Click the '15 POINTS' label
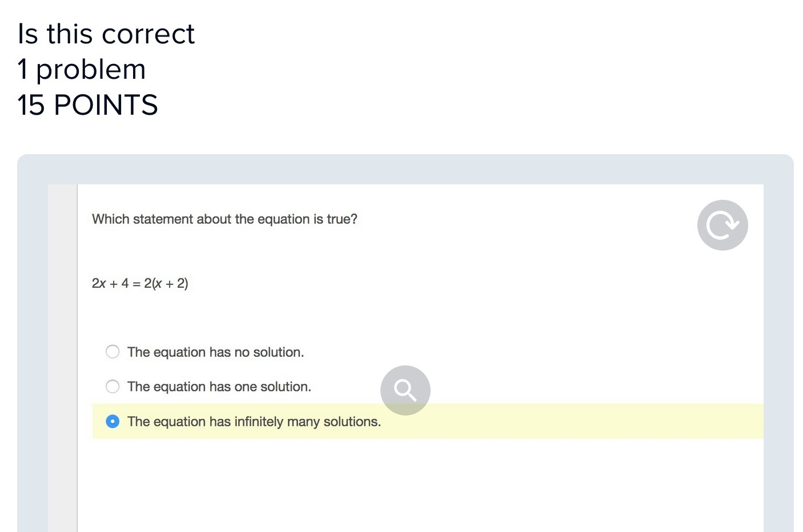 (87, 105)
